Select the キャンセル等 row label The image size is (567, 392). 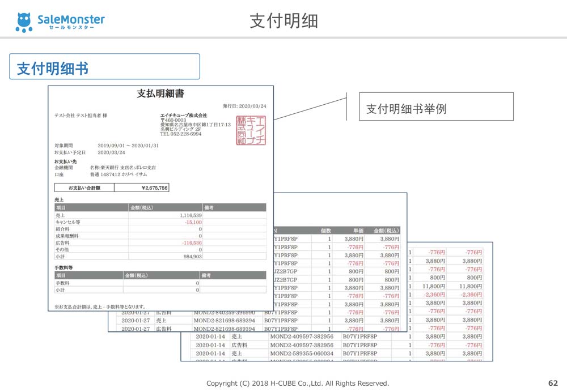pos(68,222)
